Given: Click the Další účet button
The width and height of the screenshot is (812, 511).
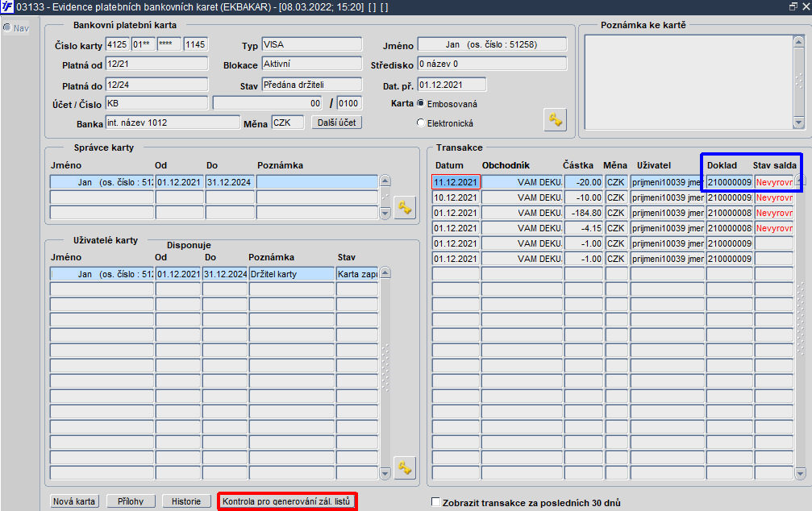Looking at the screenshot, I should pyautogui.click(x=336, y=123).
